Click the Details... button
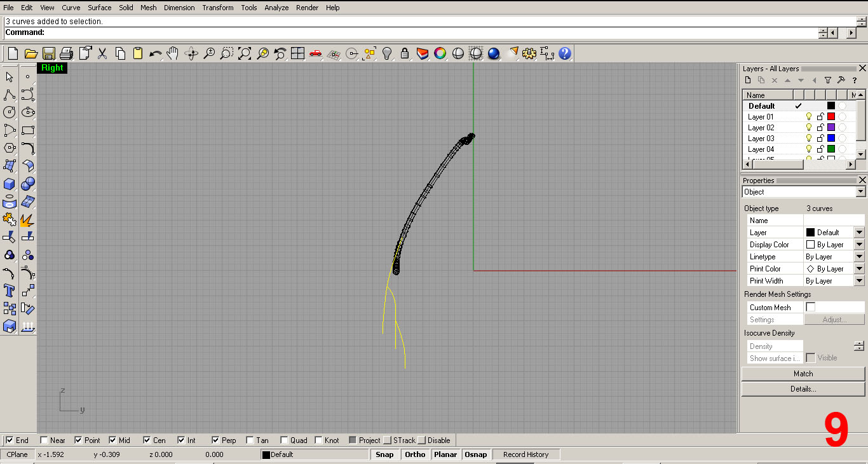The image size is (868, 464). tap(803, 388)
